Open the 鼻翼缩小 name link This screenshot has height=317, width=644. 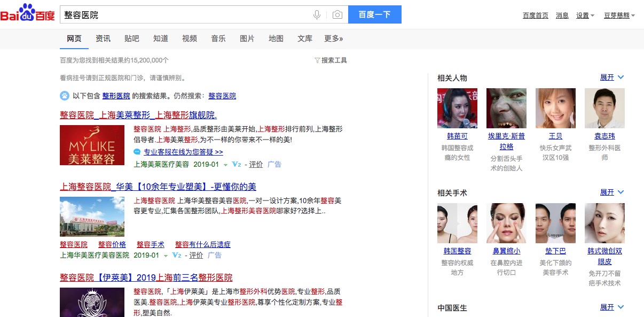pyautogui.click(x=506, y=251)
